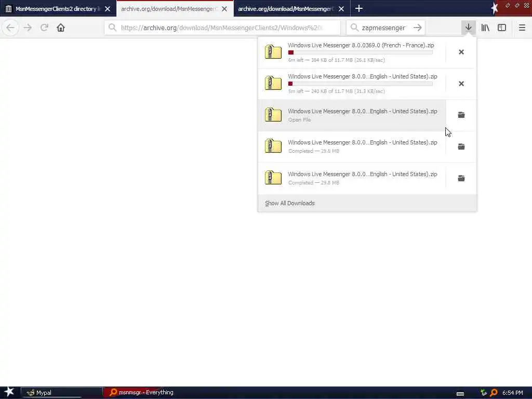This screenshot has height=399, width=532.
Task: Click the search go arrow next to zapmessenger
Action: pyautogui.click(x=418, y=28)
